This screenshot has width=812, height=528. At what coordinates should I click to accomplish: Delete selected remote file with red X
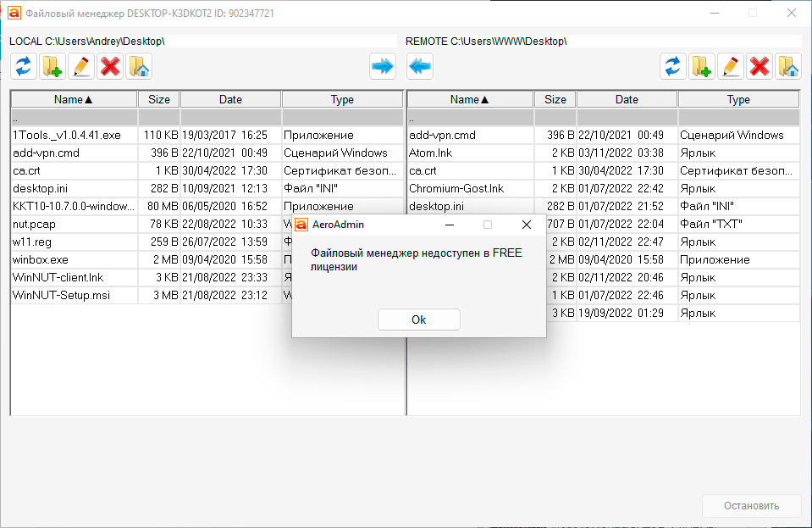(x=760, y=66)
